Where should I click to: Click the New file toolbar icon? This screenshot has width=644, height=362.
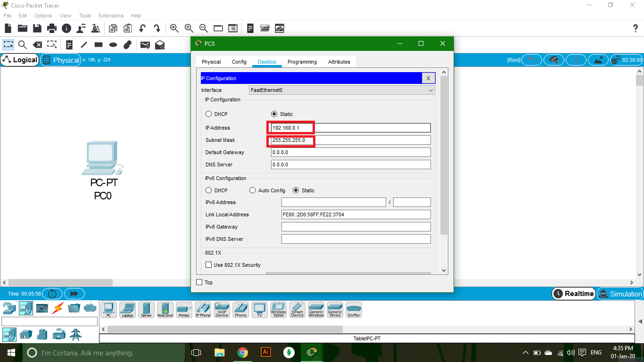coord(8,28)
